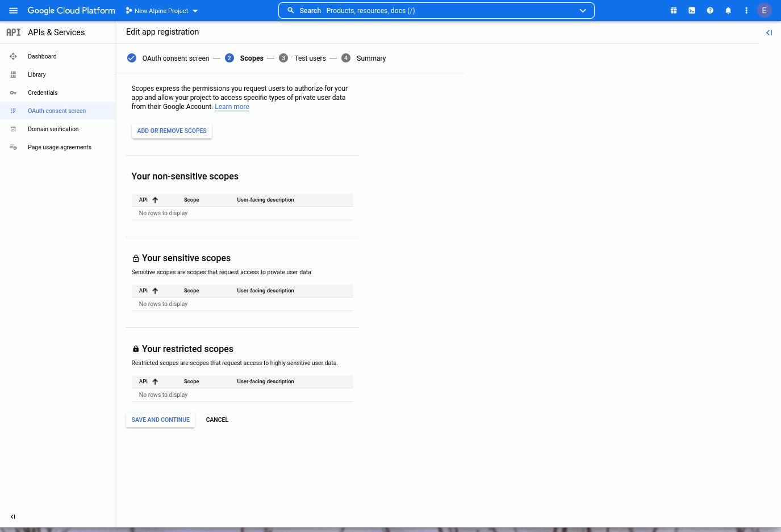Go to the Summary step
The width and height of the screenshot is (781, 532).
tap(371, 58)
